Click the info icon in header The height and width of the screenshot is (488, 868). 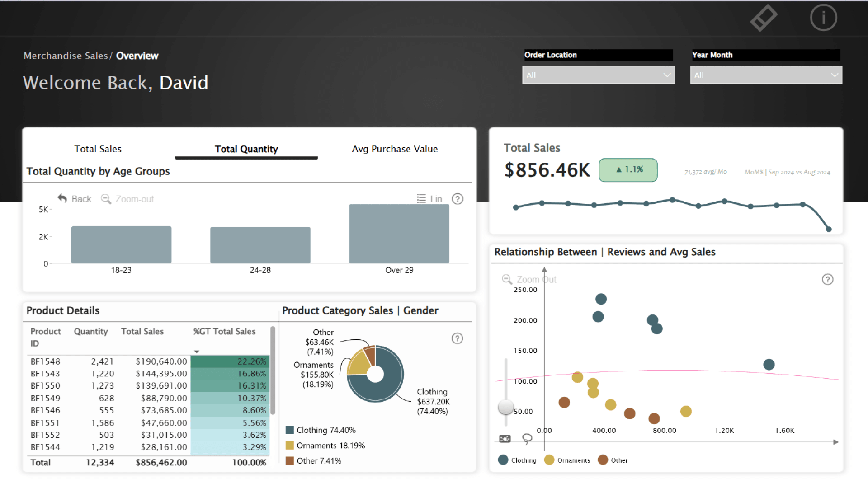(823, 18)
